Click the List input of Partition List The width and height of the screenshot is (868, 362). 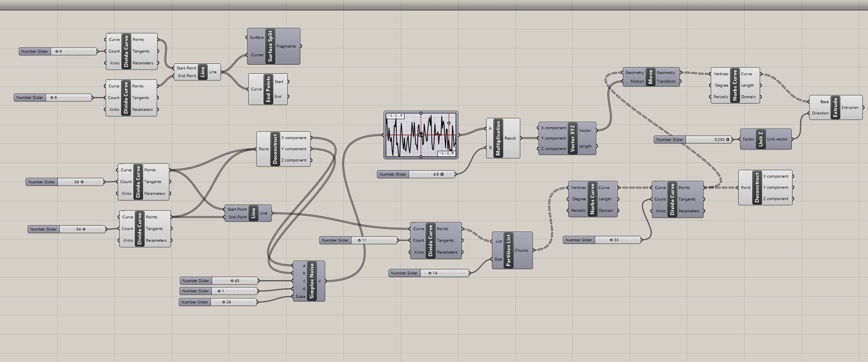click(x=499, y=241)
